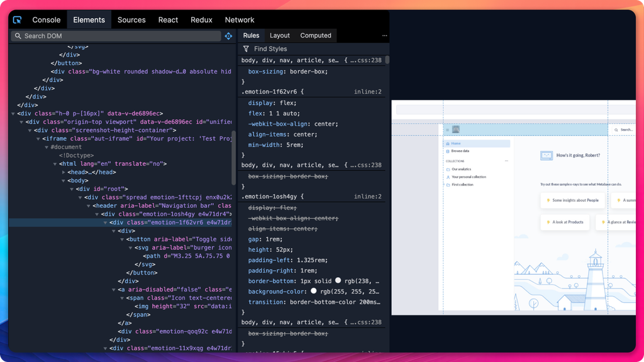
Task: Click the search icon in Metabase's Search bar
Action: pyautogui.click(x=616, y=129)
